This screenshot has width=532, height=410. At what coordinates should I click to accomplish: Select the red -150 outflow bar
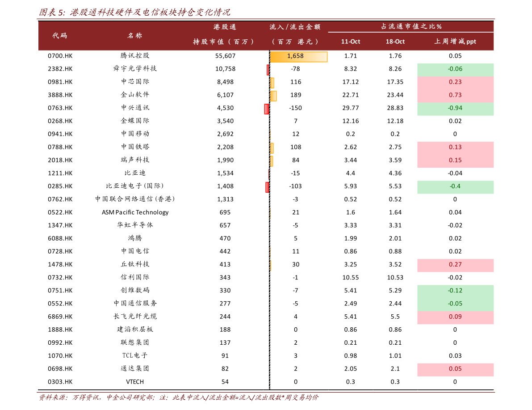click(267, 109)
